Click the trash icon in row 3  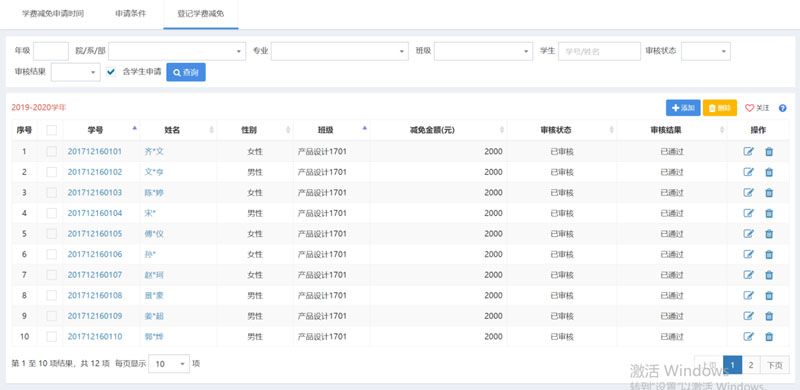tap(769, 192)
